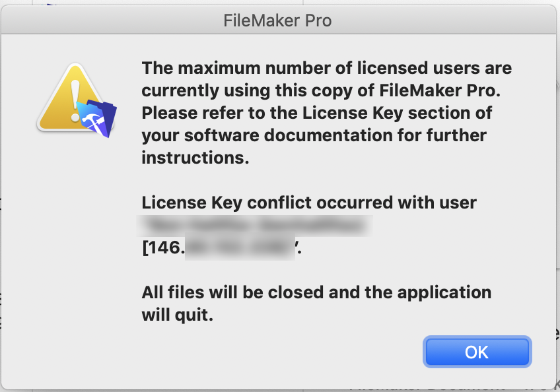Click 'Please refer to the License Key' line

tap(317, 113)
